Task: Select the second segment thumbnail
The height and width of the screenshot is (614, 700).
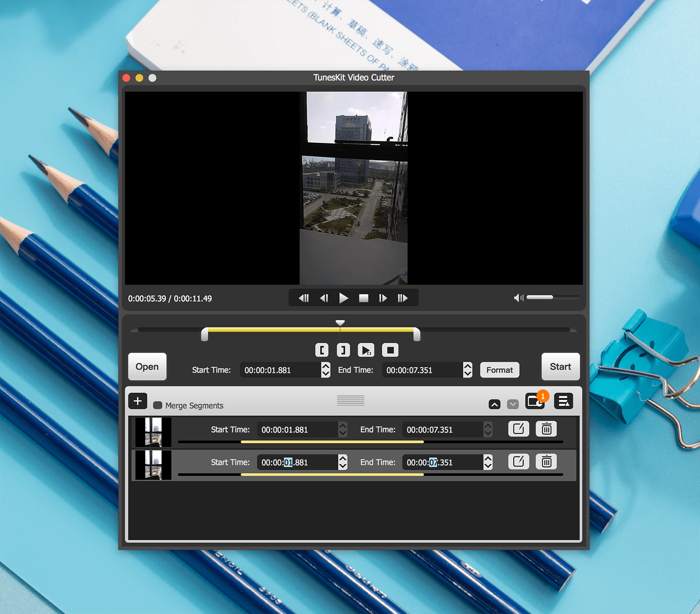Action: (153, 465)
